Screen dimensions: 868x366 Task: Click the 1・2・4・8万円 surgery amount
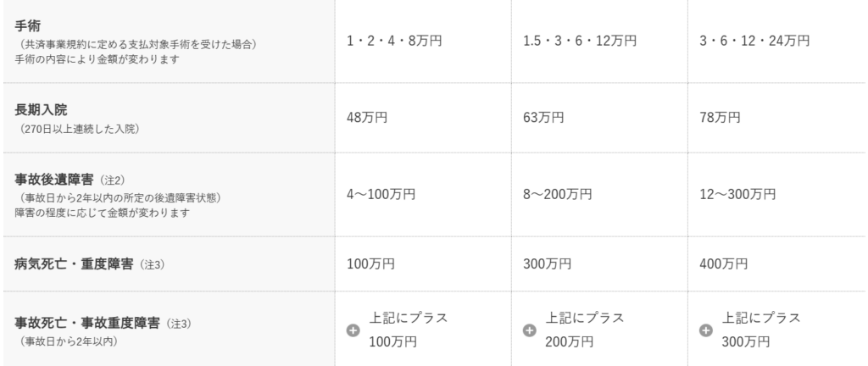click(x=395, y=40)
